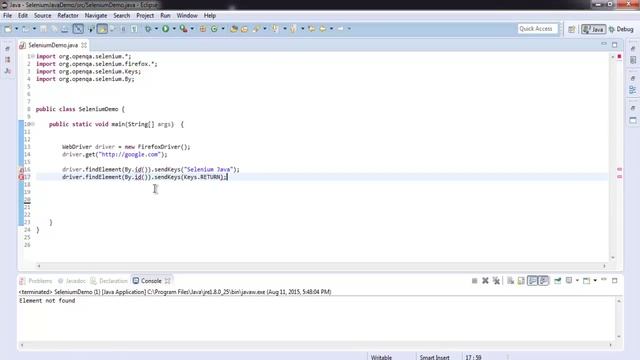Switch to the Java perspective button

[x=593, y=29]
